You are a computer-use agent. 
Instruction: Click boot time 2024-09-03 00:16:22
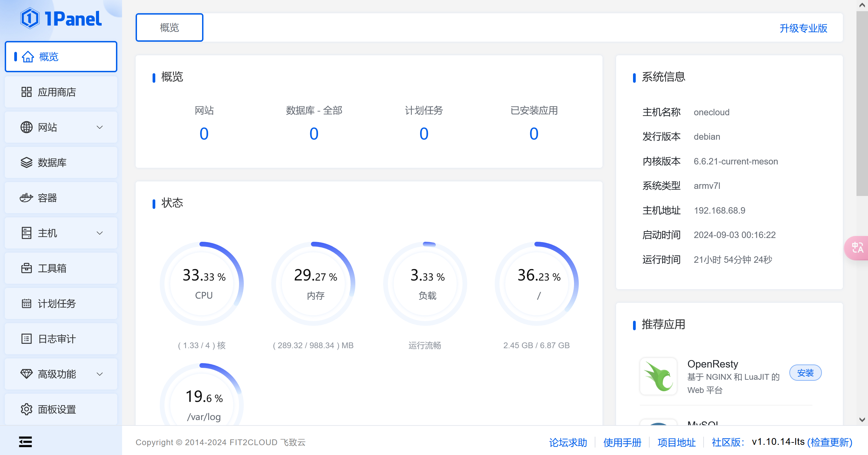[x=735, y=235]
